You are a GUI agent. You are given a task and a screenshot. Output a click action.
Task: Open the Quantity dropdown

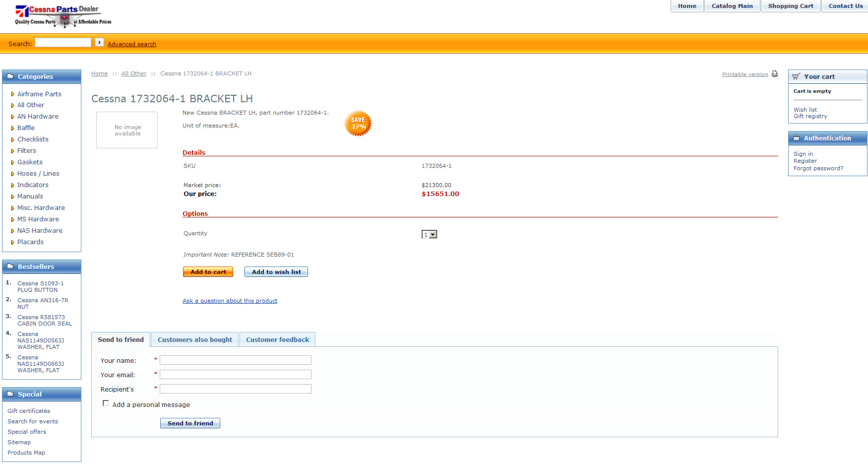click(429, 235)
